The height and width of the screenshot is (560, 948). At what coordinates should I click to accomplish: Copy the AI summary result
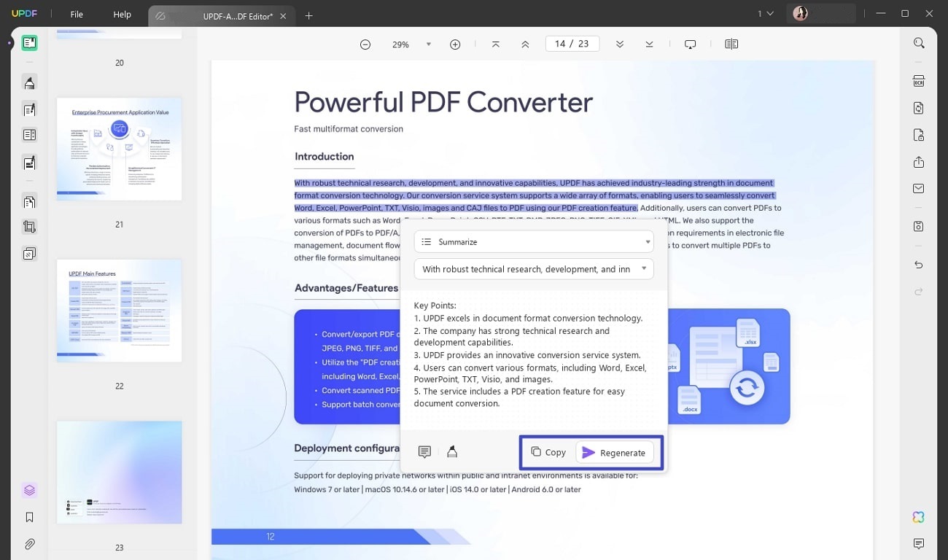[x=548, y=452]
